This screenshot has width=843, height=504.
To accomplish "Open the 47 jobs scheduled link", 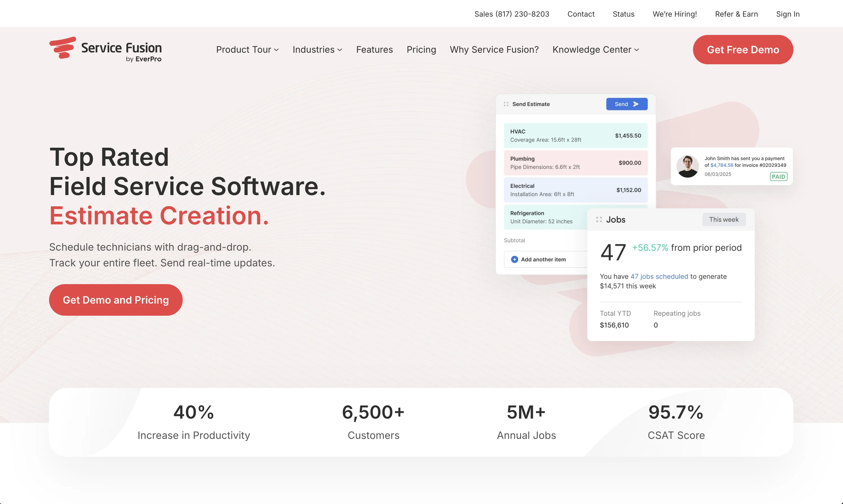I will [x=659, y=277].
